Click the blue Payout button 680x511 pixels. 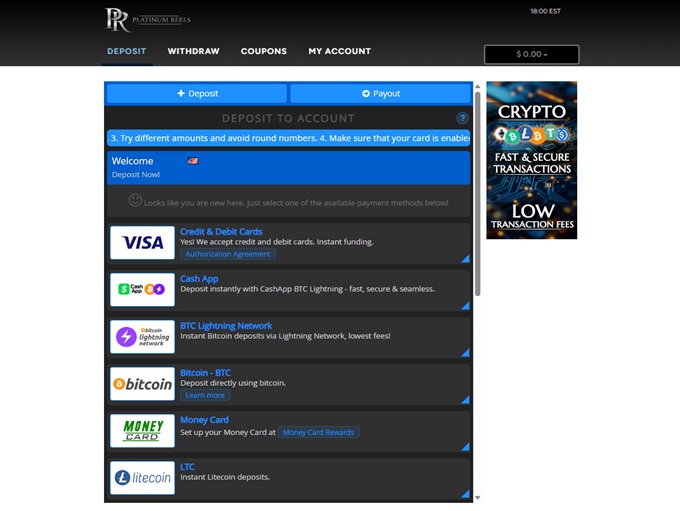click(x=380, y=93)
